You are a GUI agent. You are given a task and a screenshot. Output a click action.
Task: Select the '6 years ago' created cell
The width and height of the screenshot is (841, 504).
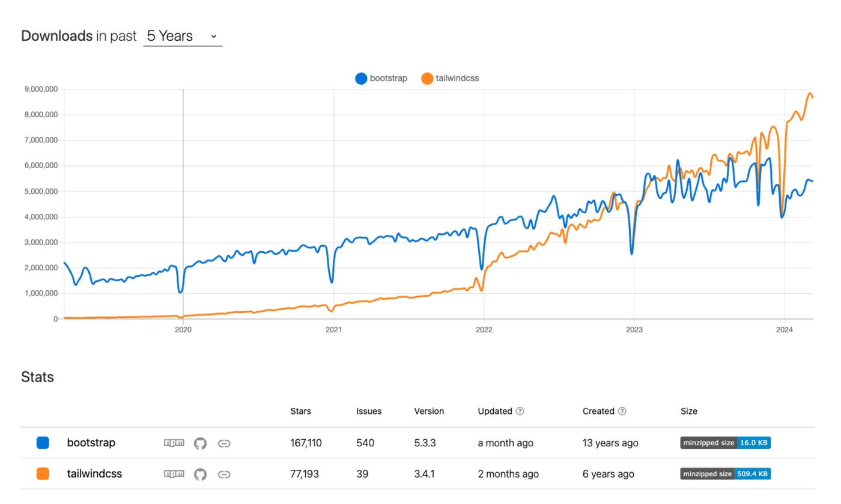(x=609, y=473)
